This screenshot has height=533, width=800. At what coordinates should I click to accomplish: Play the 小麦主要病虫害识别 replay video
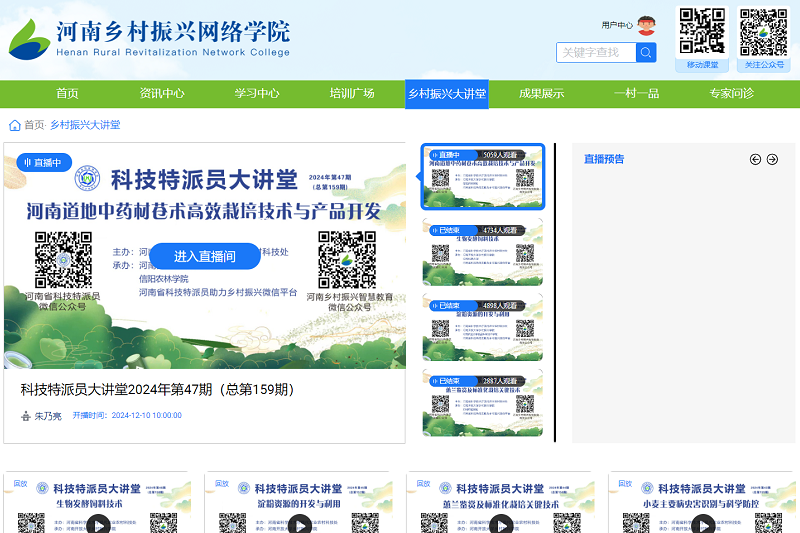[701, 523]
